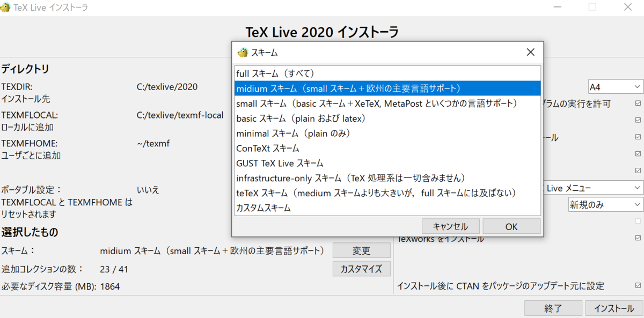Select the midium スキーム list entry

[387, 88]
